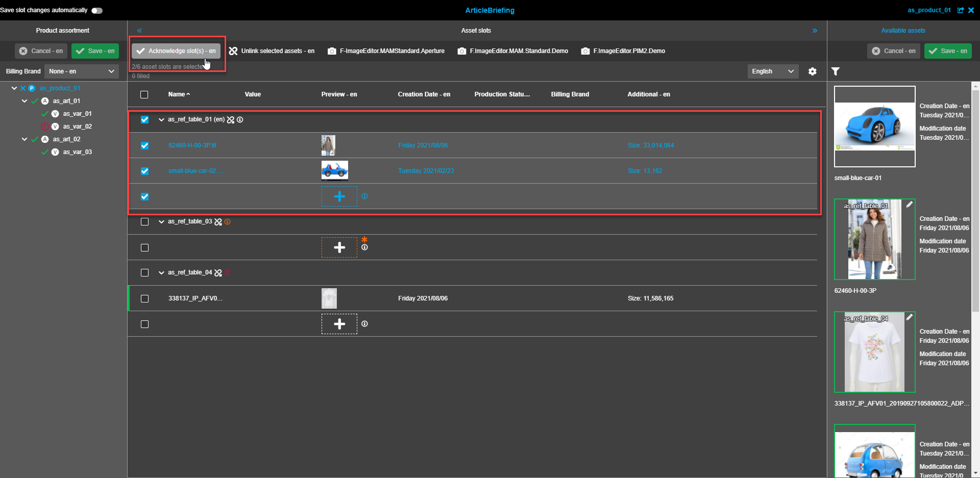The image size is (980, 478).
Task: Click the 62460-H-00-3P coat thumbnail
Action: [874, 239]
